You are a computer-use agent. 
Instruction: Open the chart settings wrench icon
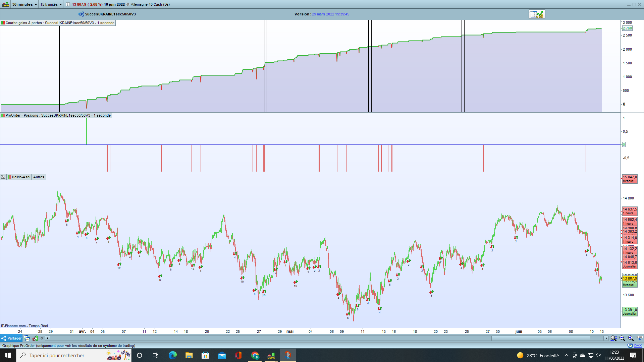(35, 338)
